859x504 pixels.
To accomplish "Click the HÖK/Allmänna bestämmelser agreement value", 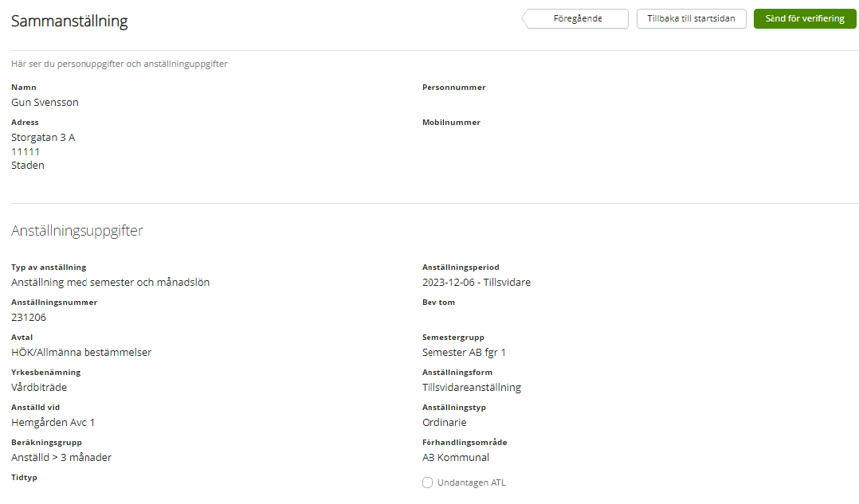I will [81, 353].
